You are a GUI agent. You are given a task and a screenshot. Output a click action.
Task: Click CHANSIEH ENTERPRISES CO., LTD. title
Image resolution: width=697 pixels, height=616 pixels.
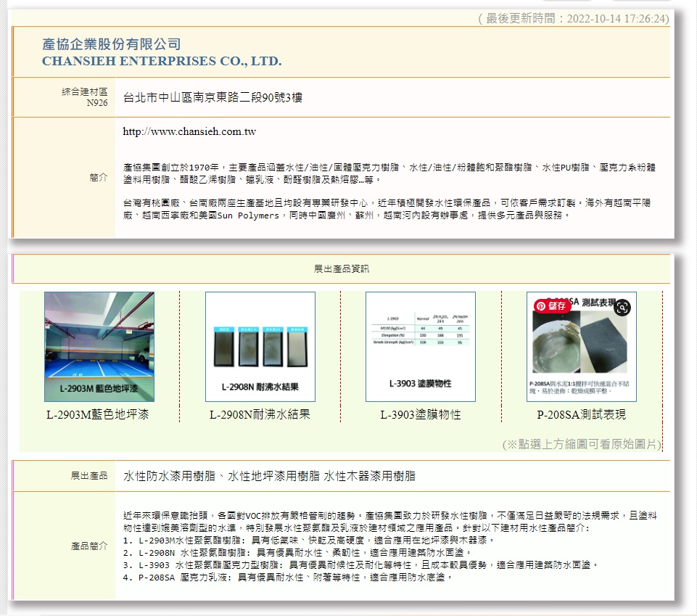pos(162,61)
